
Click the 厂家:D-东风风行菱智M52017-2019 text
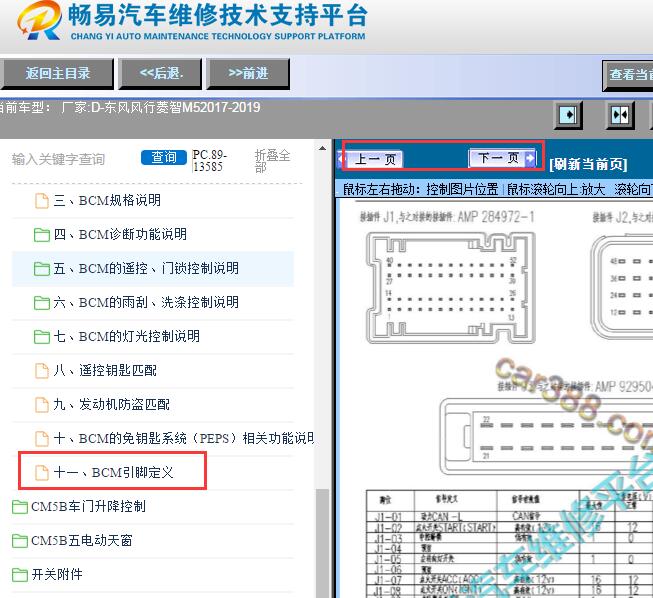(160, 107)
